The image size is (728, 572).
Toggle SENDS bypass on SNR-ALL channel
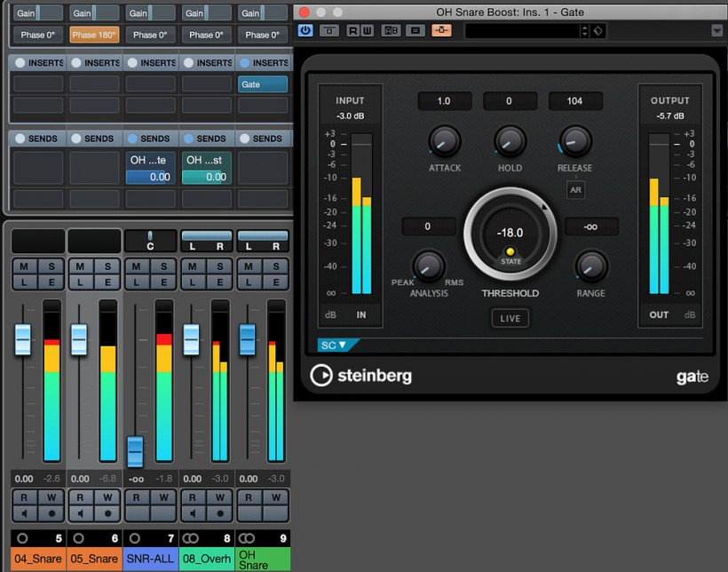pos(132,139)
